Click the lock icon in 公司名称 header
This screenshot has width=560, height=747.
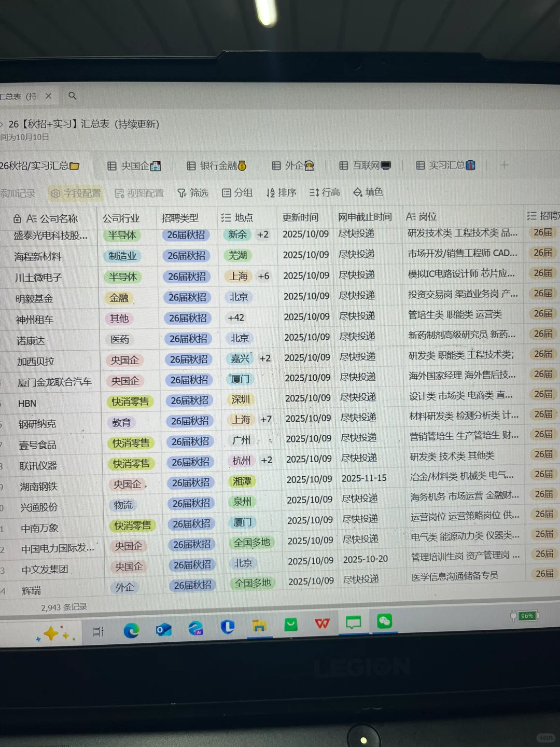pos(17,219)
